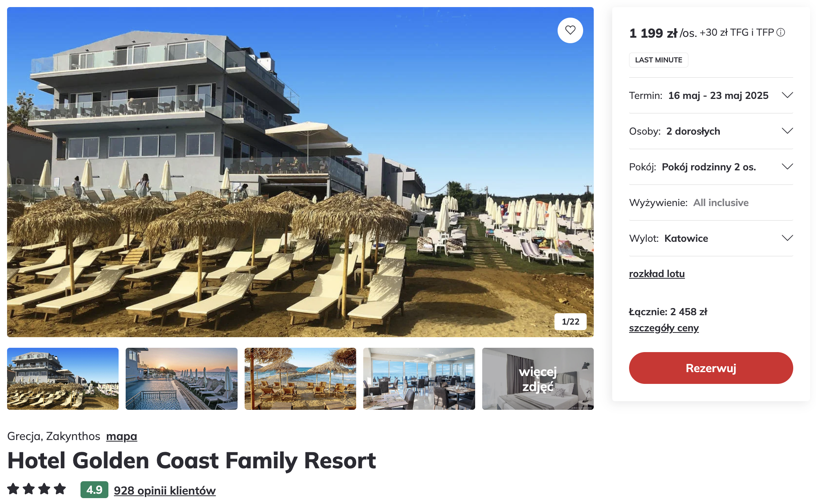Click the LAST MINUTE tag
This screenshot has height=504, width=816.
pos(659,60)
